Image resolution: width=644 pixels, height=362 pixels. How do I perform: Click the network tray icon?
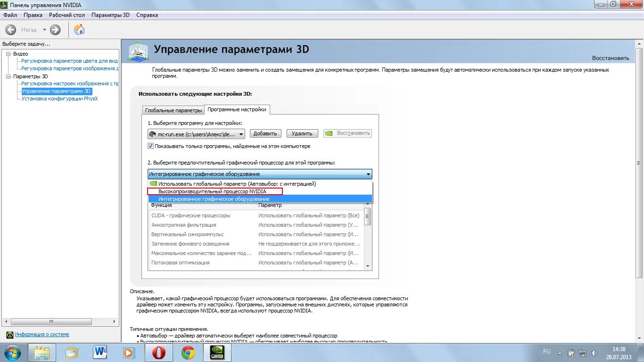click(x=583, y=353)
